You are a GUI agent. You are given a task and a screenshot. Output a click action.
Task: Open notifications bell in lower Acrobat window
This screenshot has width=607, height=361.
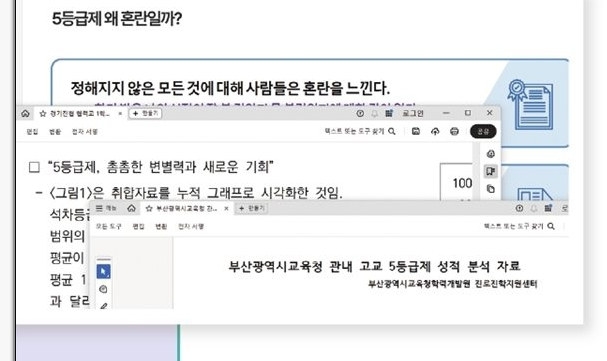(534, 209)
